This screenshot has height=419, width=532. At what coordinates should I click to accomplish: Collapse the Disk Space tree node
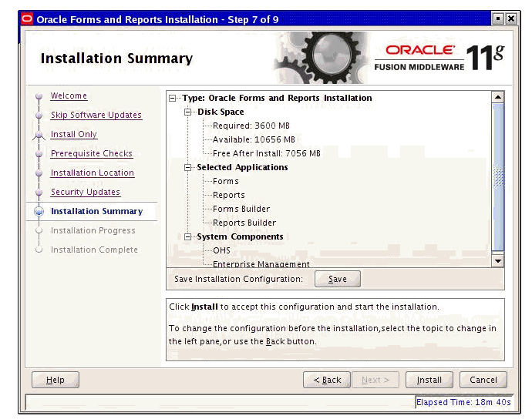[x=187, y=112]
